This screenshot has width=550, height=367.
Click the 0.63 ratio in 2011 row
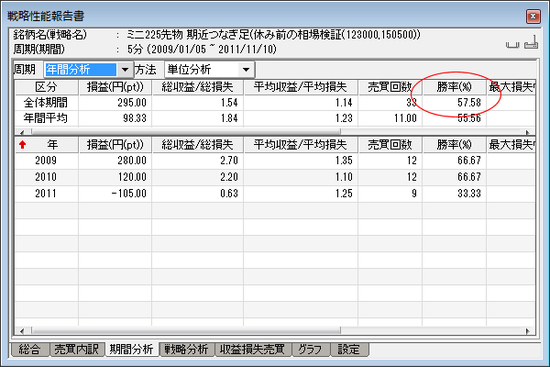(x=229, y=193)
